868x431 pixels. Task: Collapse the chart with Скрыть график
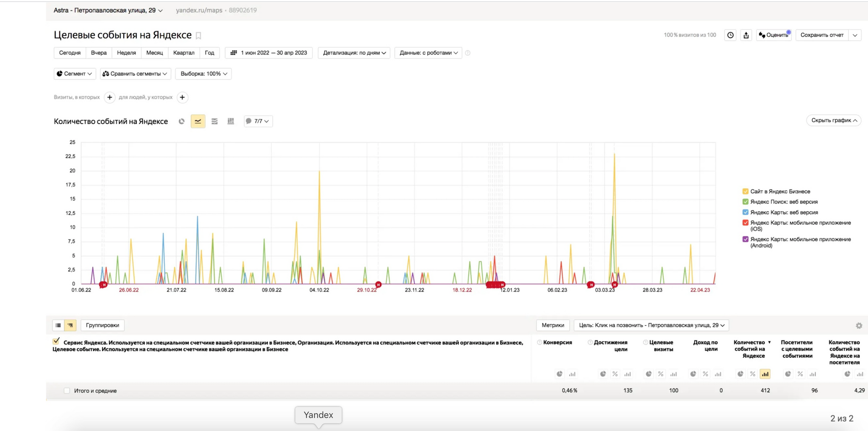click(834, 120)
